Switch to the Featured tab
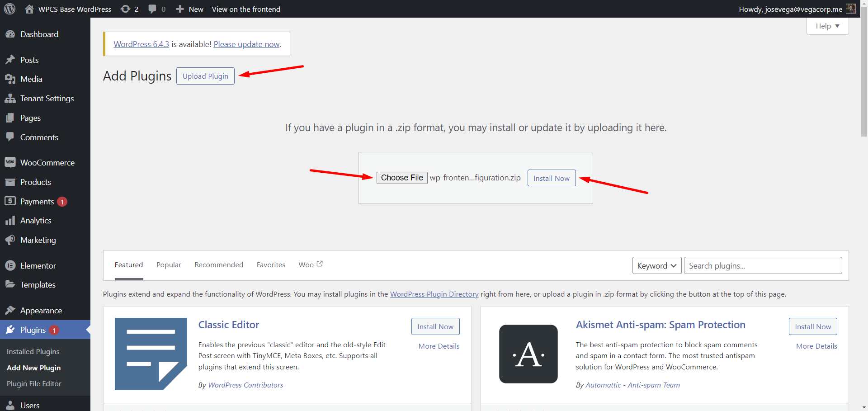The height and width of the screenshot is (411, 868). coord(129,265)
